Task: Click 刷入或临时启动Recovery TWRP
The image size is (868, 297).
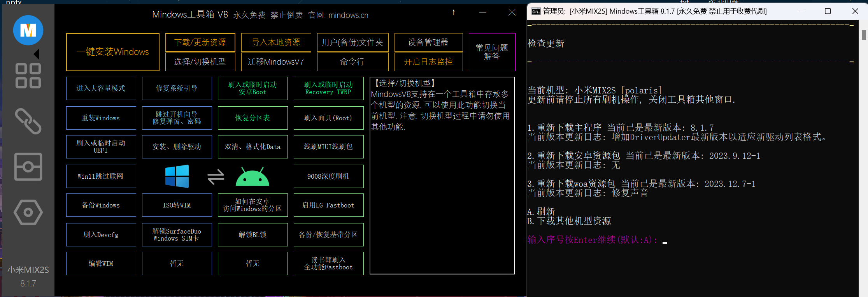Action: click(x=329, y=88)
